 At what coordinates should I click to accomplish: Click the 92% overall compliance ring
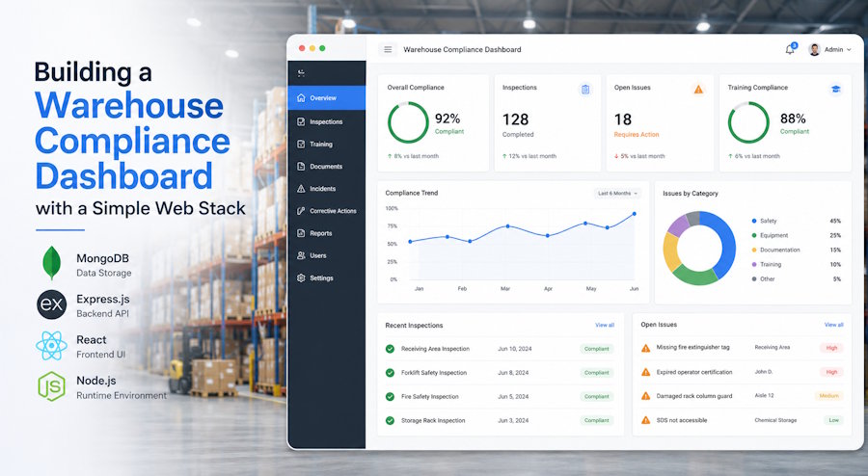(408, 122)
